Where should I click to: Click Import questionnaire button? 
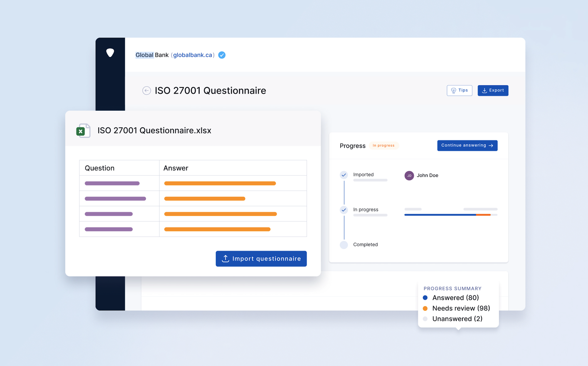(x=261, y=259)
